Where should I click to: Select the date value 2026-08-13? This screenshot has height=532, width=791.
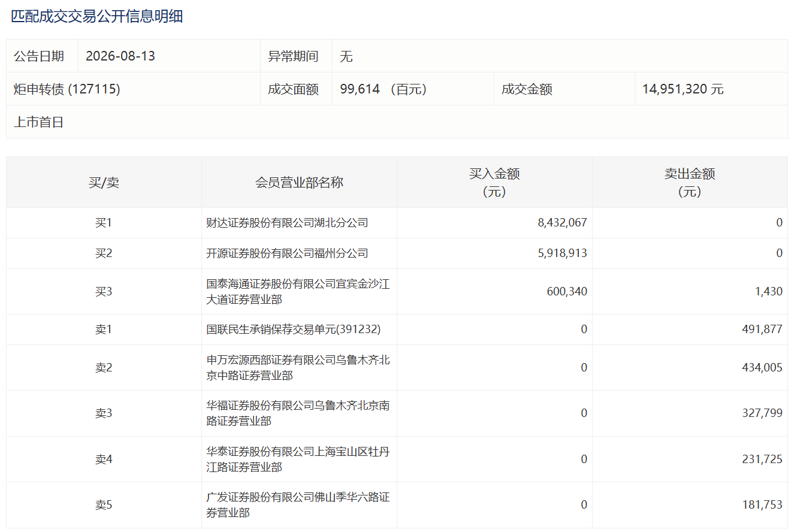pos(120,56)
